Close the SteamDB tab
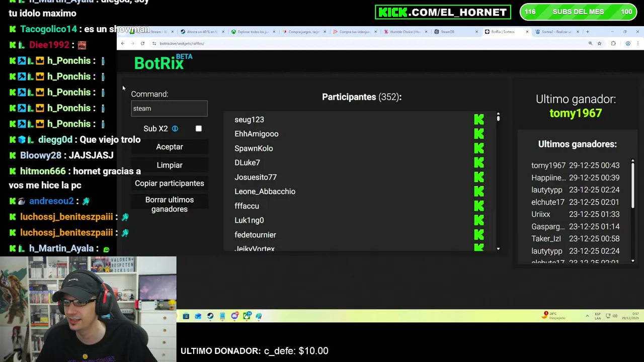Screen dimensions: 644x362 [476, 32]
